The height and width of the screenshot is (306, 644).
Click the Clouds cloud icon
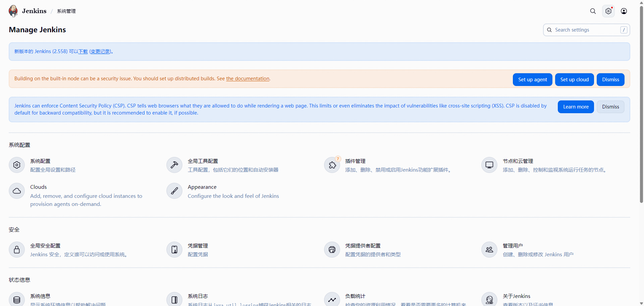coord(17,191)
